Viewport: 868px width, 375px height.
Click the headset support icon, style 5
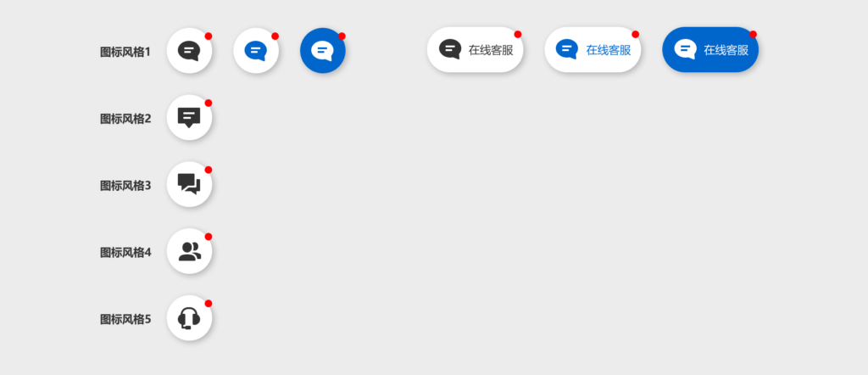189,318
